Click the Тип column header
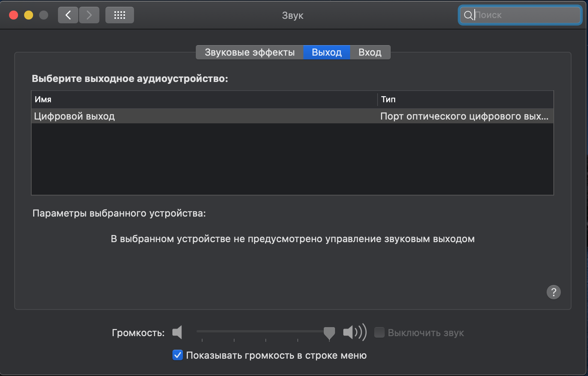 465,99
